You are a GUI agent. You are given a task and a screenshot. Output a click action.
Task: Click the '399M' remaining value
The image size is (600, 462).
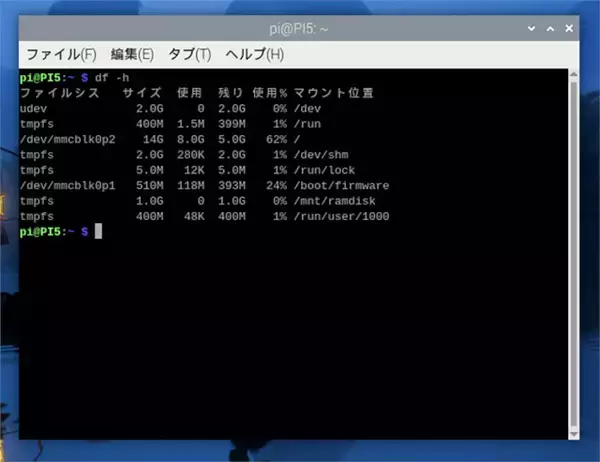[232, 124]
